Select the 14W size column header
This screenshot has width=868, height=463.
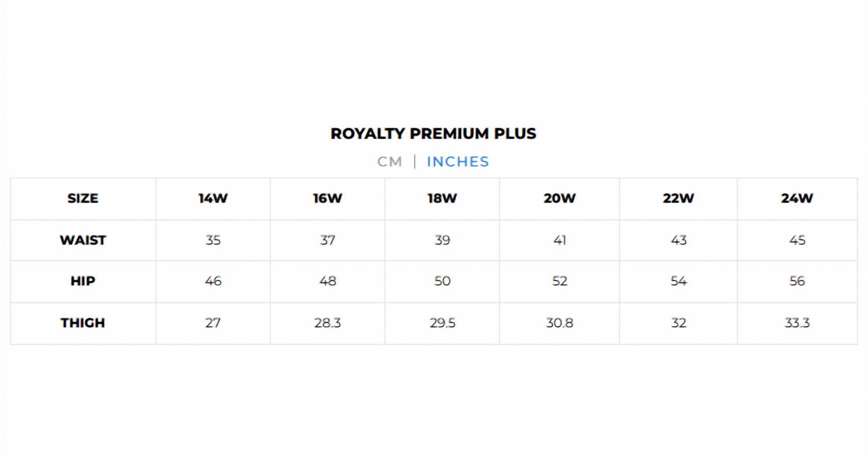(213, 198)
